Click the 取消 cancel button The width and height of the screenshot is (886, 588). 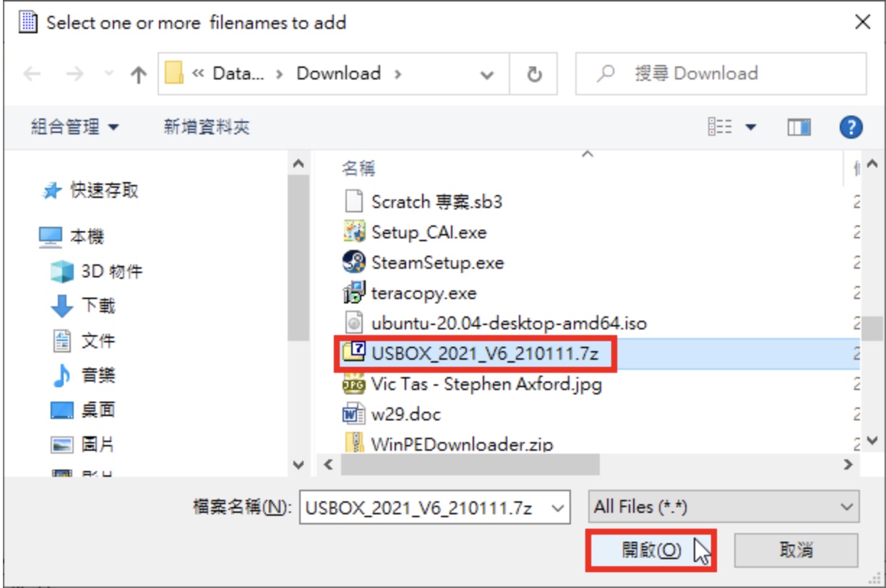[796, 550]
